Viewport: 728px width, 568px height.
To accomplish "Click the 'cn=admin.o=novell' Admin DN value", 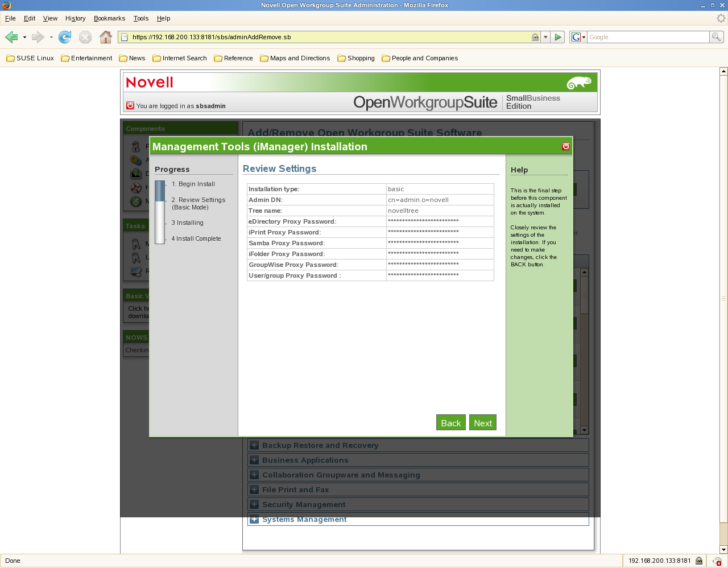I will (x=418, y=200).
